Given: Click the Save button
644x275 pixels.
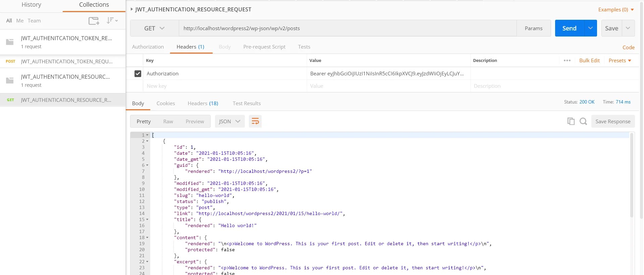Looking at the screenshot, I should [611, 28].
